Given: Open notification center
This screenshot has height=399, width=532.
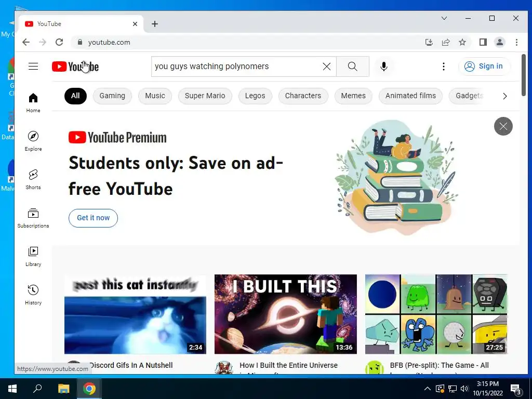Looking at the screenshot, I should click(x=516, y=389).
